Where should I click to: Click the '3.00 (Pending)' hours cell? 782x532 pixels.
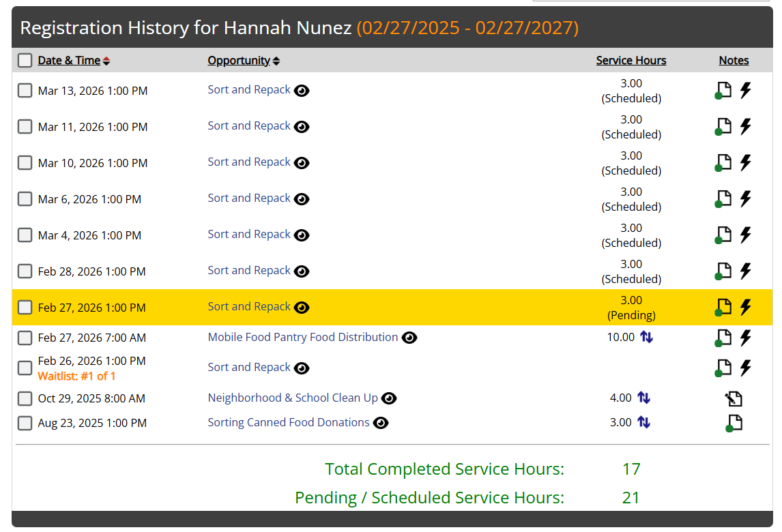pyautogui.click(x=631, y=308)
